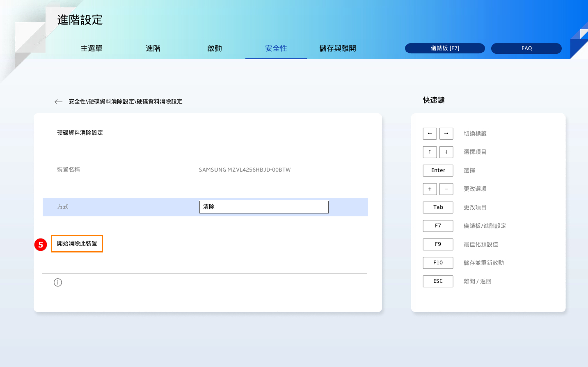Open the FAQ button

526,48
